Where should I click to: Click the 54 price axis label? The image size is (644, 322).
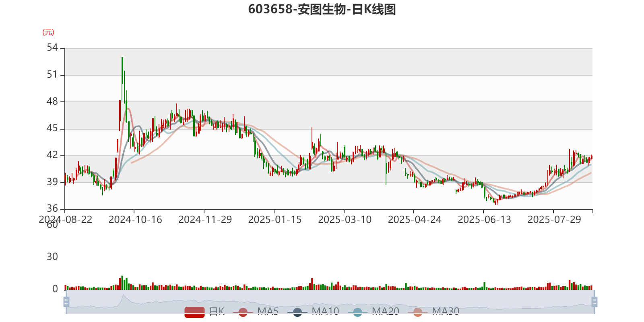coord(52,48)
